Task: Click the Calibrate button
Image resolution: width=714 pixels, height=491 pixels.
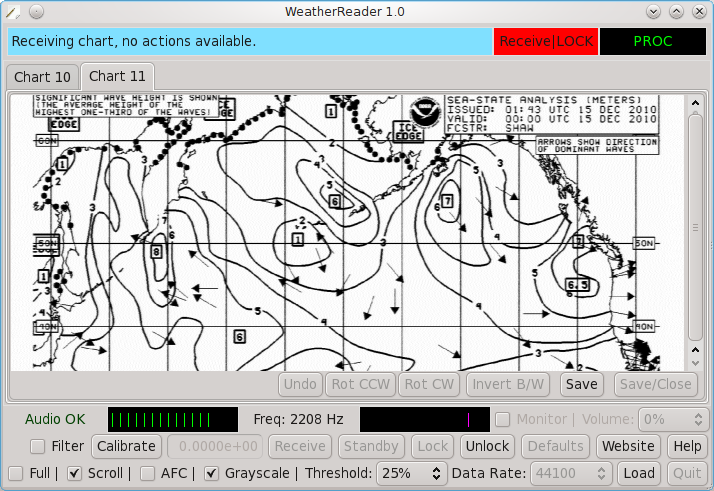Action: click(127, 447)
